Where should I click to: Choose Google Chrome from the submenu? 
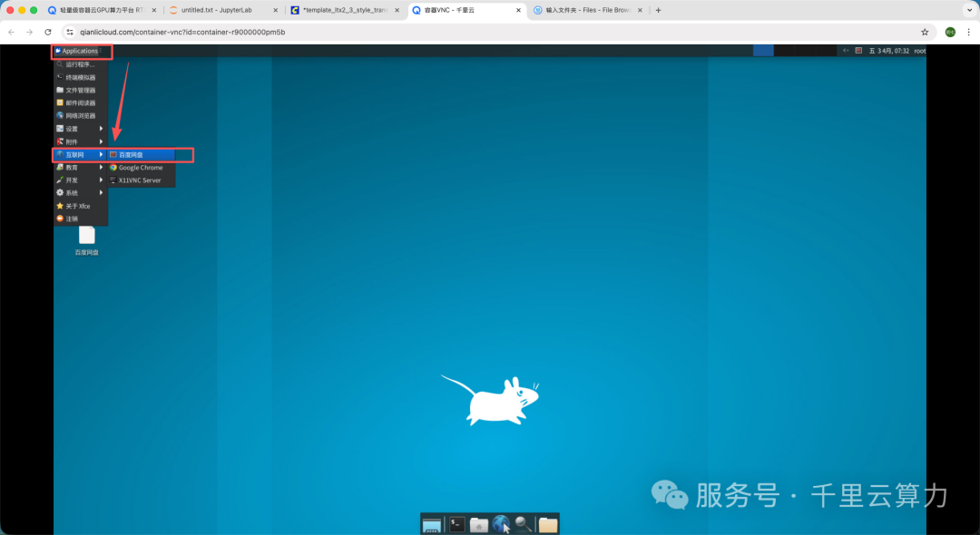point(142,168)
